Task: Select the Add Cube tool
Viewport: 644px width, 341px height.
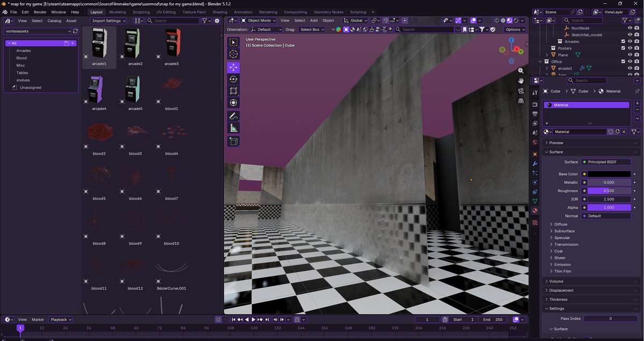Action: coord(233,142)
